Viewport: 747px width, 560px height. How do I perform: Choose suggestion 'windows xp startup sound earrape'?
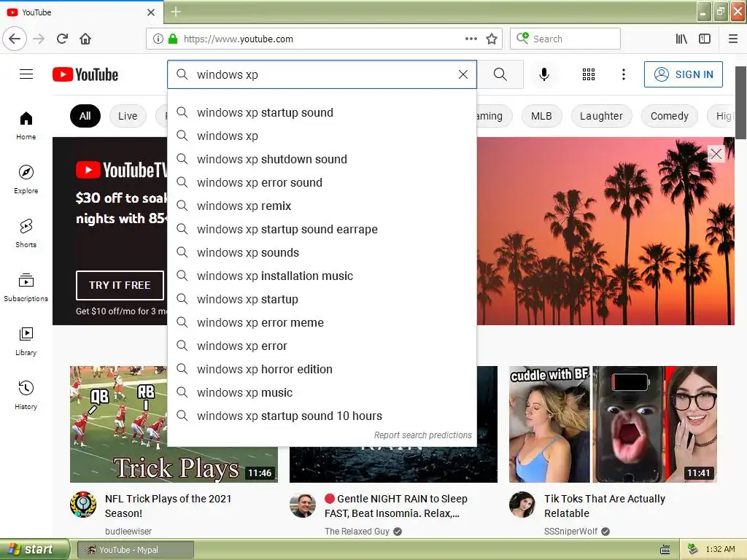322,229
